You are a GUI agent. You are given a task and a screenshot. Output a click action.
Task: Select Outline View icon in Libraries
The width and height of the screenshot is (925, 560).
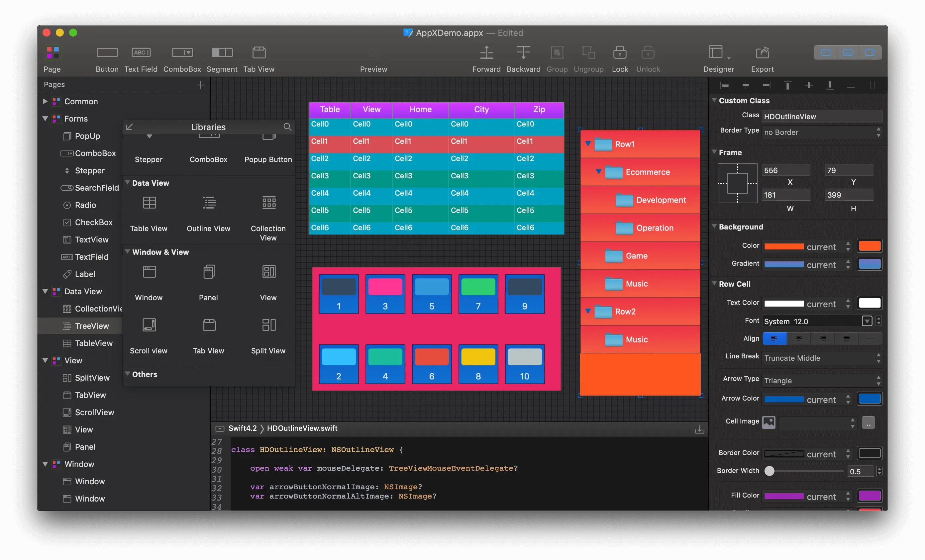click(209, 203)
